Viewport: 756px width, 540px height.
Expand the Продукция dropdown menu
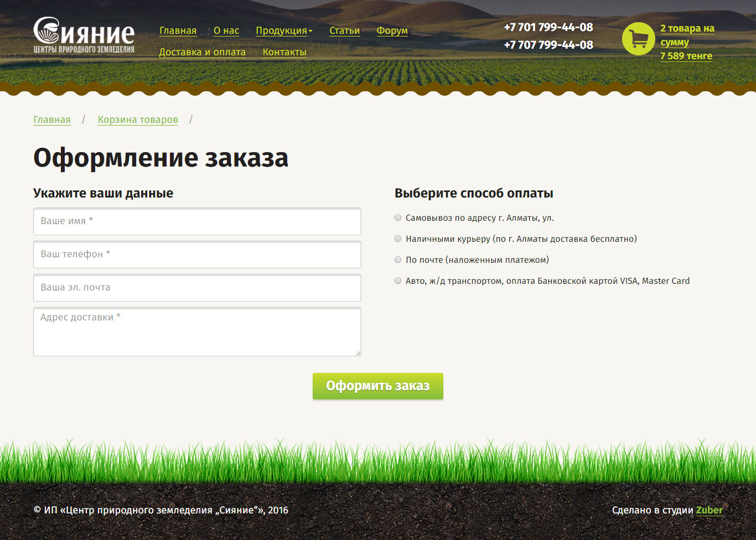coord(283,31)
